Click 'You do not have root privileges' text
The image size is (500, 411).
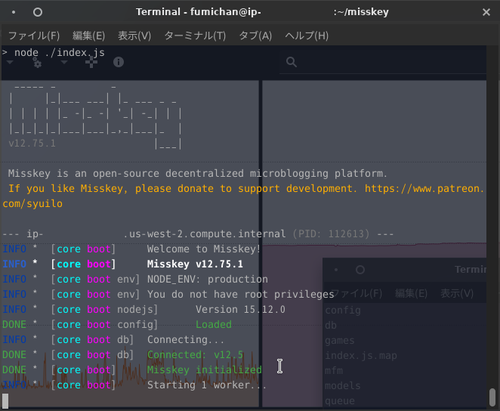(241, 295)
